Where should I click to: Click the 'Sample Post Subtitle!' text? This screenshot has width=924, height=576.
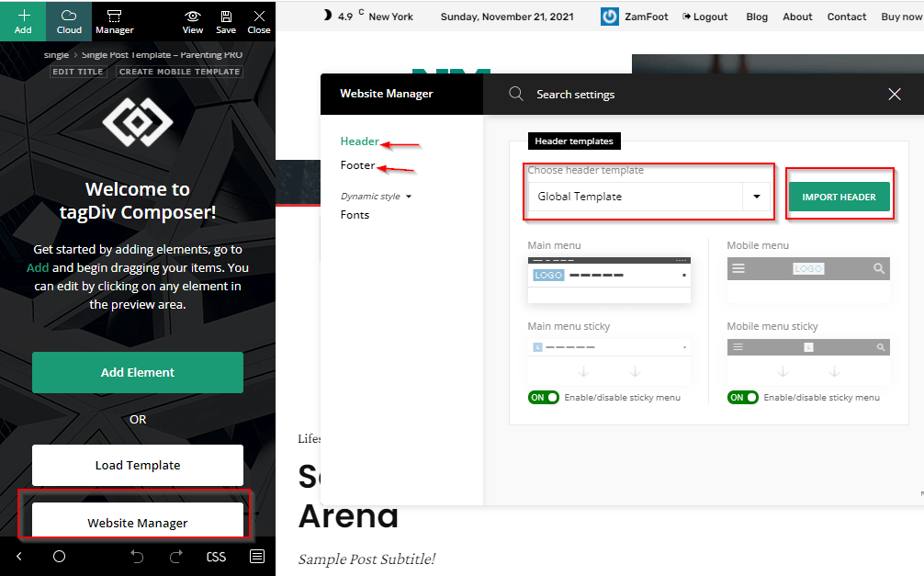coord(366,559)
